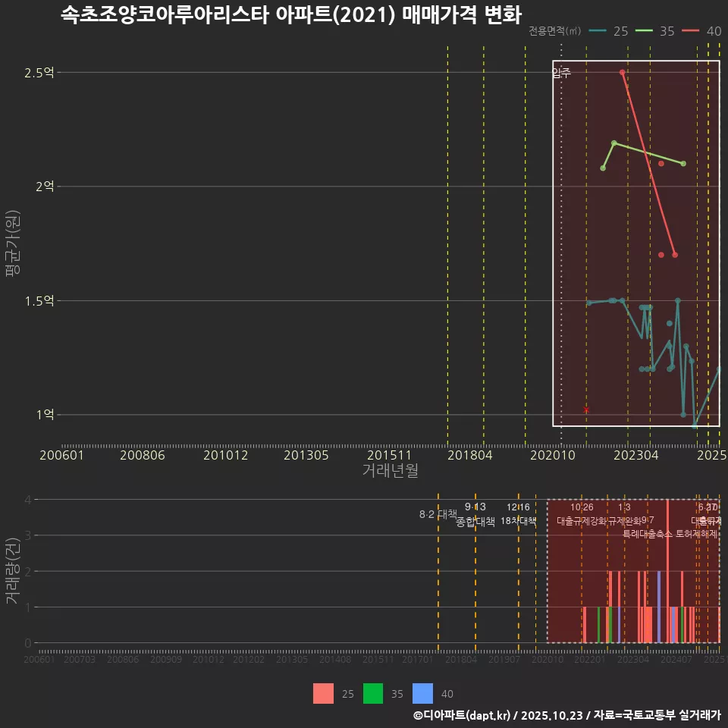
Task: Click the peak red 40㎡ data point near 2.5억
Action: coord(622,71)
